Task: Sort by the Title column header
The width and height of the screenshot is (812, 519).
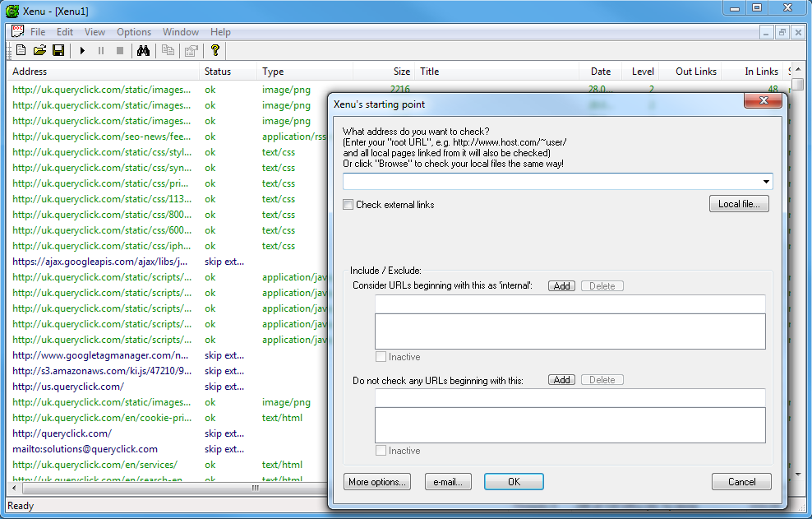Action: click(496, 72)
